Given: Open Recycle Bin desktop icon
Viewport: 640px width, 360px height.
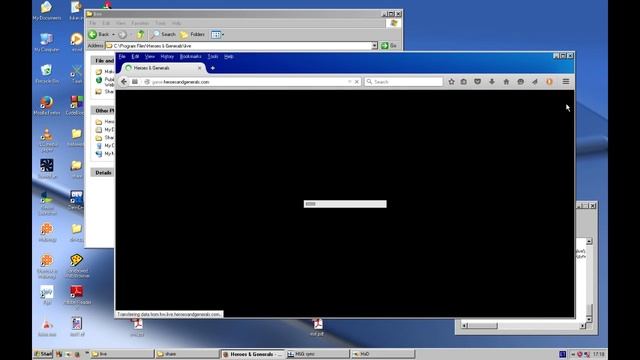Looking at the screenshot, I should pyautogui.click(x=47, y=73).
